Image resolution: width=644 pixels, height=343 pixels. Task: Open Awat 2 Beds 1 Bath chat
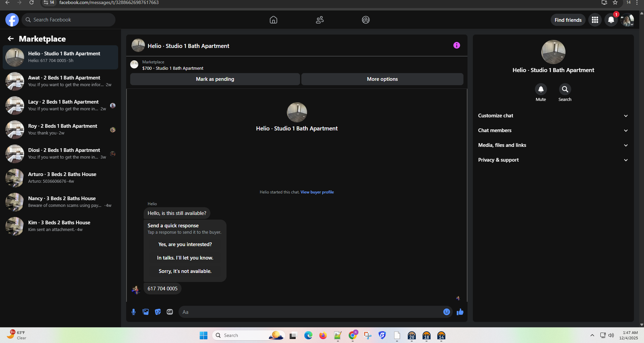click(60, 81)
